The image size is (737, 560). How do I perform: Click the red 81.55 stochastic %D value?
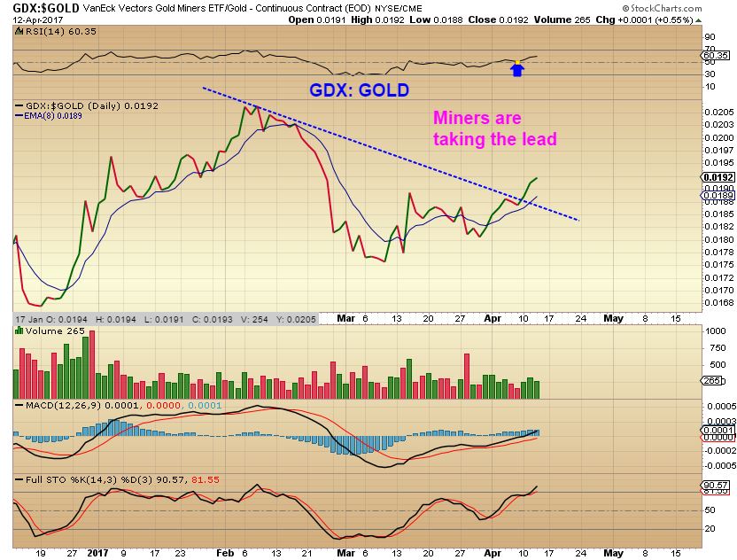206,479
